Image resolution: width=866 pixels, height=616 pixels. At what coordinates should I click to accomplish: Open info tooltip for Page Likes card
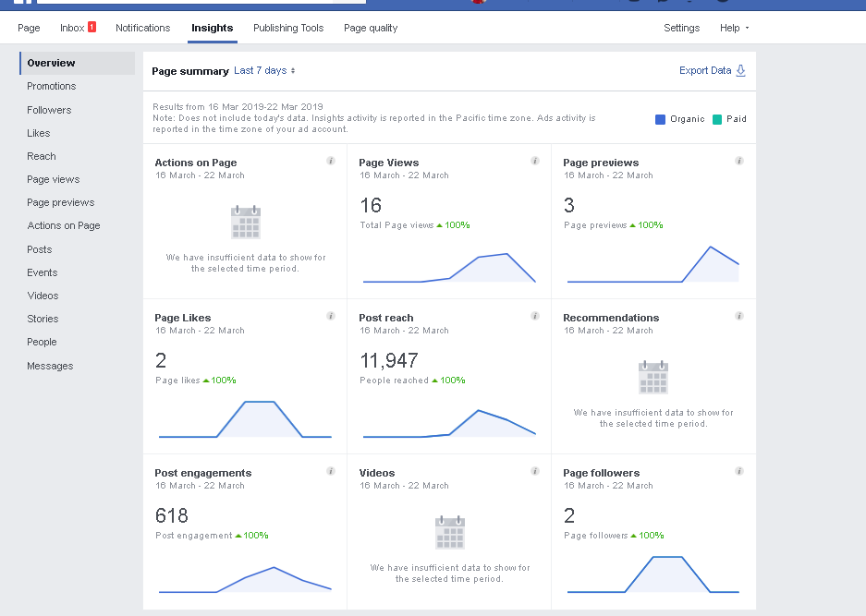pyautogui.click(x=331, y=316)
